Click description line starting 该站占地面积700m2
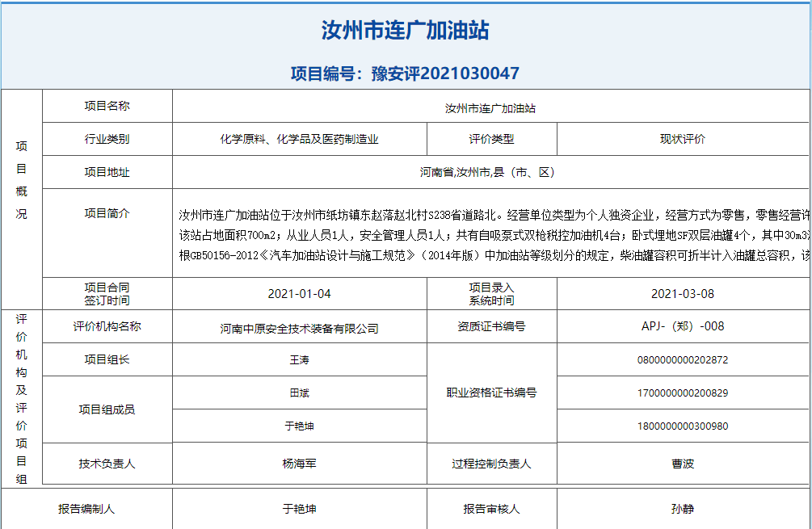 click(494, 236)
